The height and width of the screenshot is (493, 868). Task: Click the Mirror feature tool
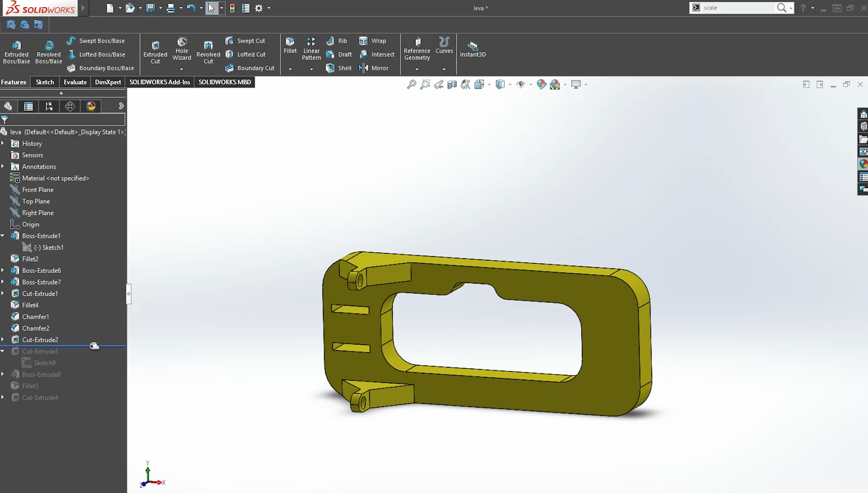380,67
